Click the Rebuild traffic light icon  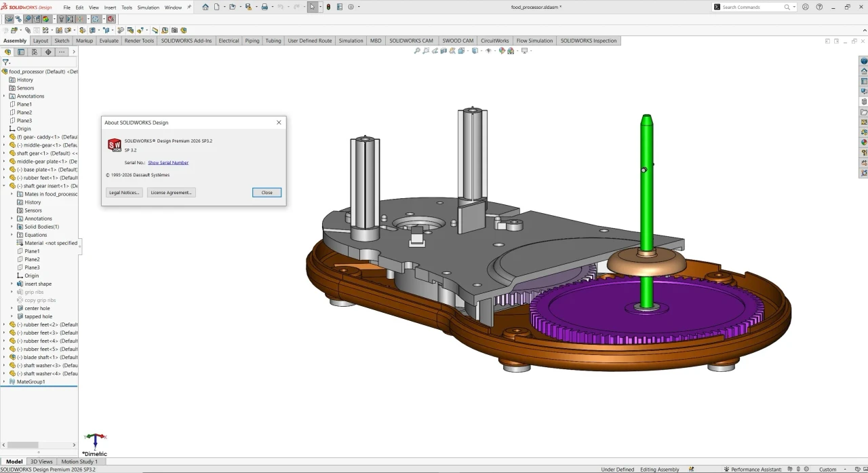coord(328,7)
